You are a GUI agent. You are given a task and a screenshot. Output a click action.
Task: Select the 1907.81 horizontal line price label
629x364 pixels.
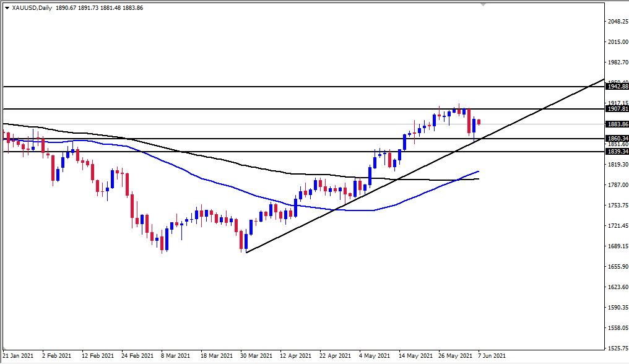tap(617, 109)
